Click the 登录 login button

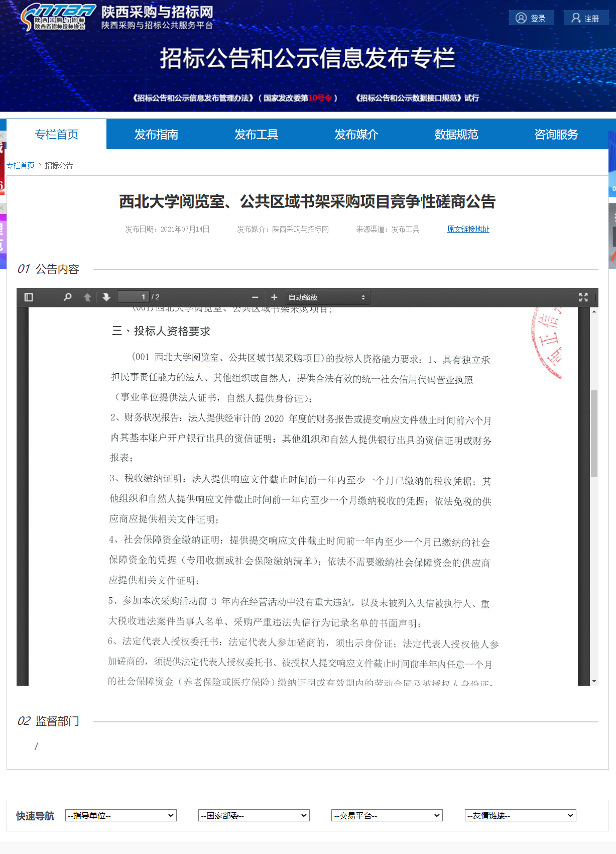(x=531, y=18)
